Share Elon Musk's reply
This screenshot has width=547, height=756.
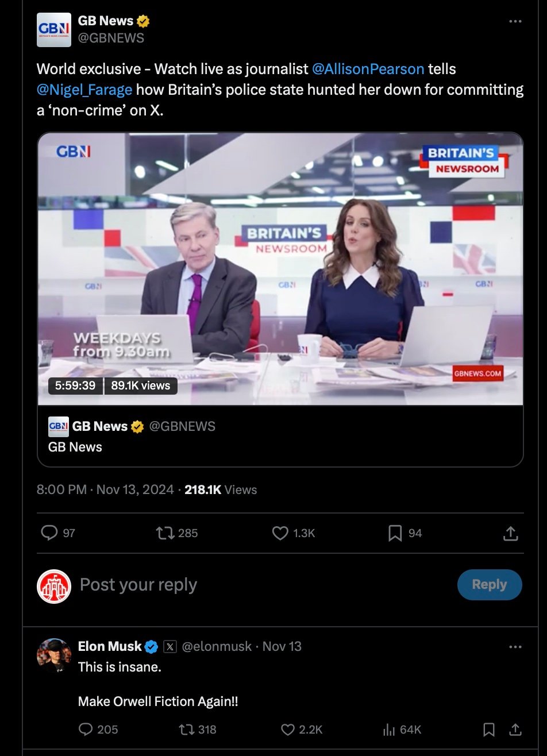click(x=515, y=729)
